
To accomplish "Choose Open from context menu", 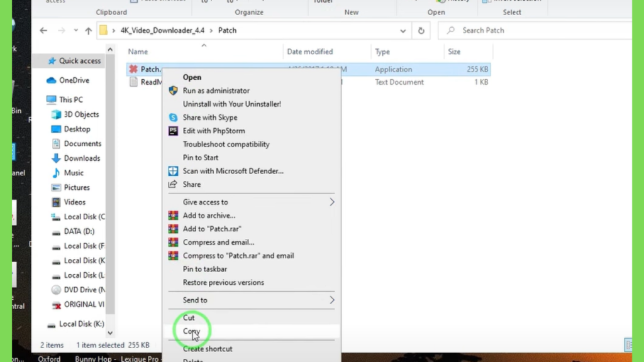I will coord(192,77).
